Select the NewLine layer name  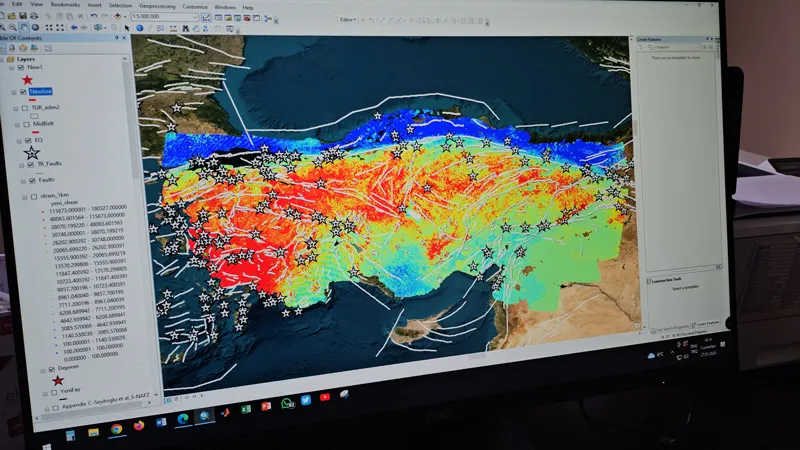click(41, 91)
